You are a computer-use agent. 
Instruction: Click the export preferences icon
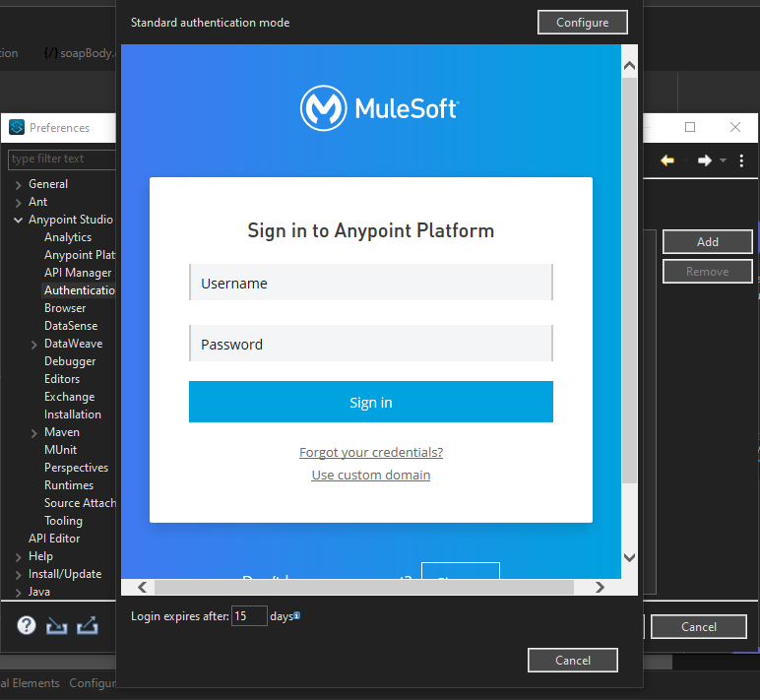click(88, 626)
